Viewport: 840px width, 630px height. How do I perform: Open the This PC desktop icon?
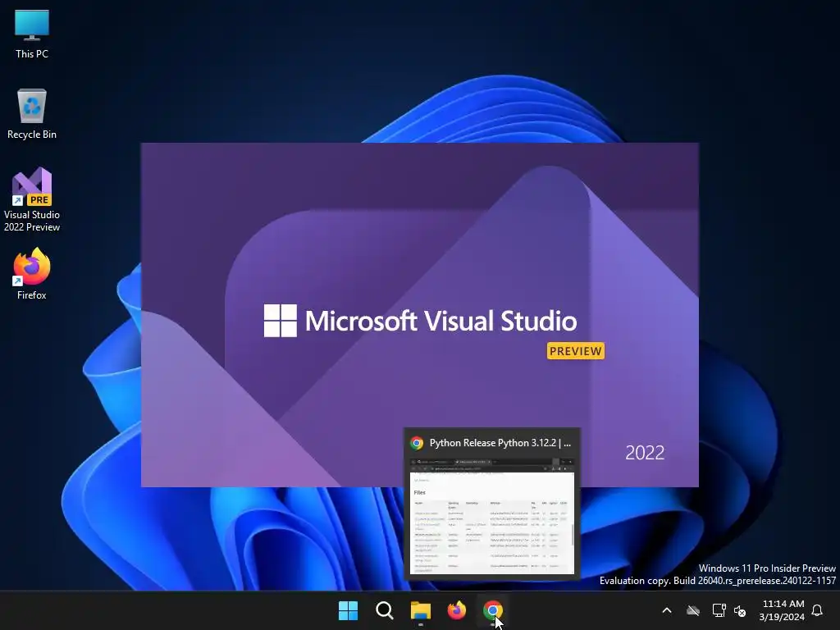[x=32, y=33]
